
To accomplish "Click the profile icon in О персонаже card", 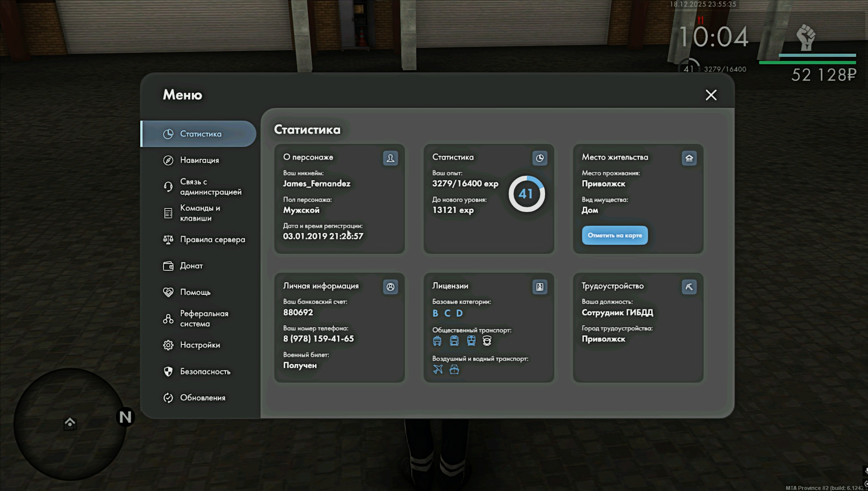I will (x=390, y=158).
